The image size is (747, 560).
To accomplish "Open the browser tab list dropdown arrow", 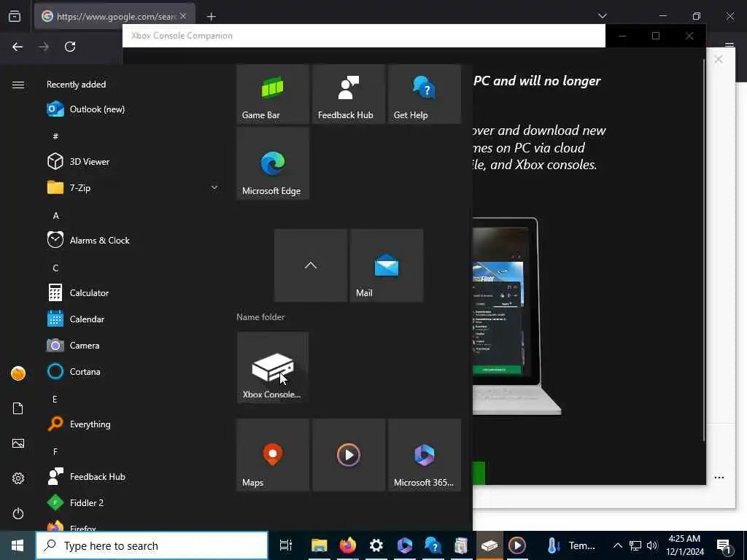I will 602,16.
